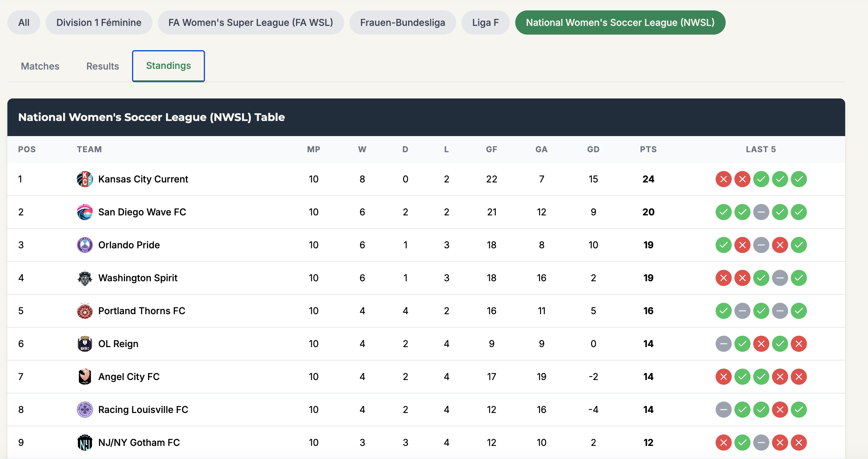Screen dimensions: 868x459
Task: Select the National Women's Soccer League filter
Action: click(620, 23)
